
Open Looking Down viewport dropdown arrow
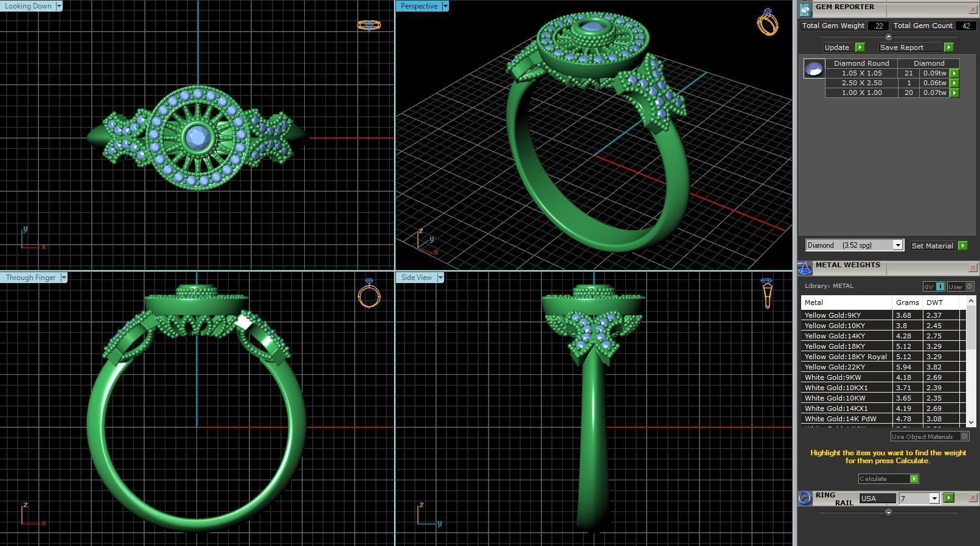(x=59, y=6)
